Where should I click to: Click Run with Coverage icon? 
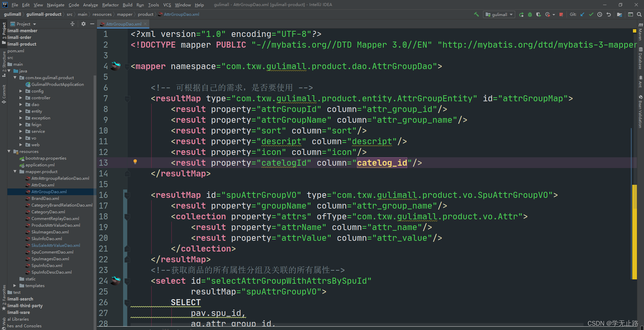(538, 14)
